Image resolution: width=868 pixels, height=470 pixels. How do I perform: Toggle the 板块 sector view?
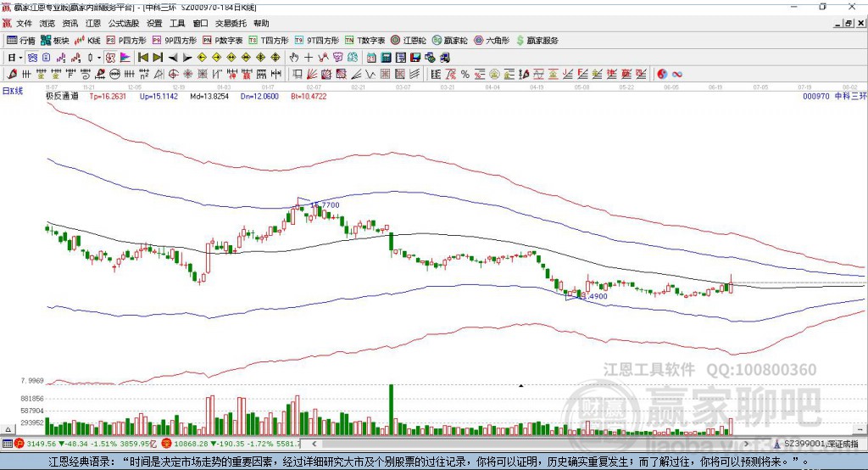pyautogui.click(x=56, y=40)
